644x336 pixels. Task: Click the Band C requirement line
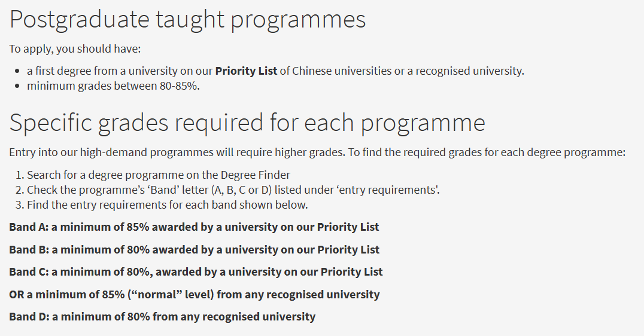coord(196,271)
